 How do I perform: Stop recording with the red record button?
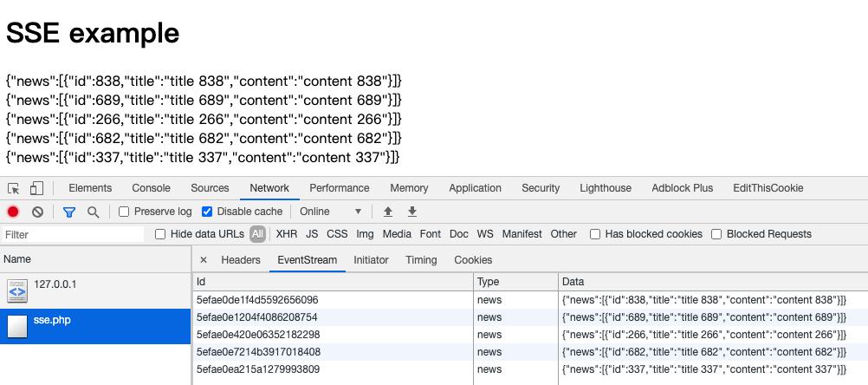click(x=13, y=212)
